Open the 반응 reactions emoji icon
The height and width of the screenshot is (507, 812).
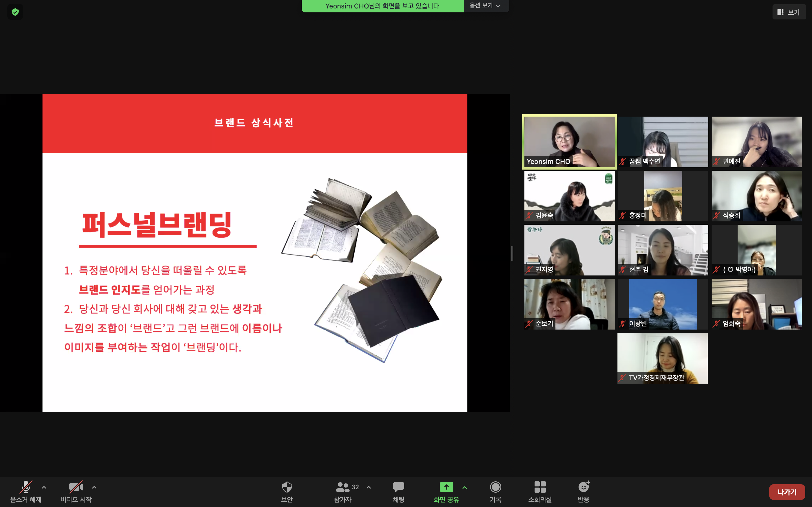tap(584, 487)
